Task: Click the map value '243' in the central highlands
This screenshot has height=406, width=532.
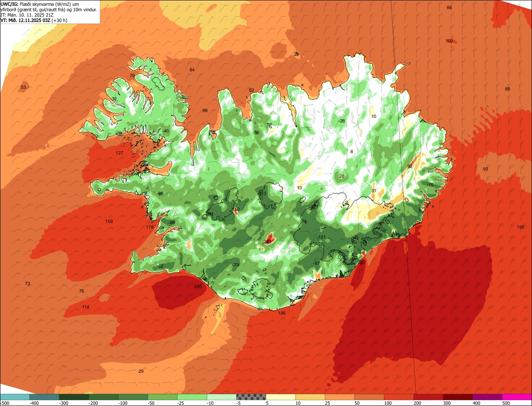Action: 268,242
